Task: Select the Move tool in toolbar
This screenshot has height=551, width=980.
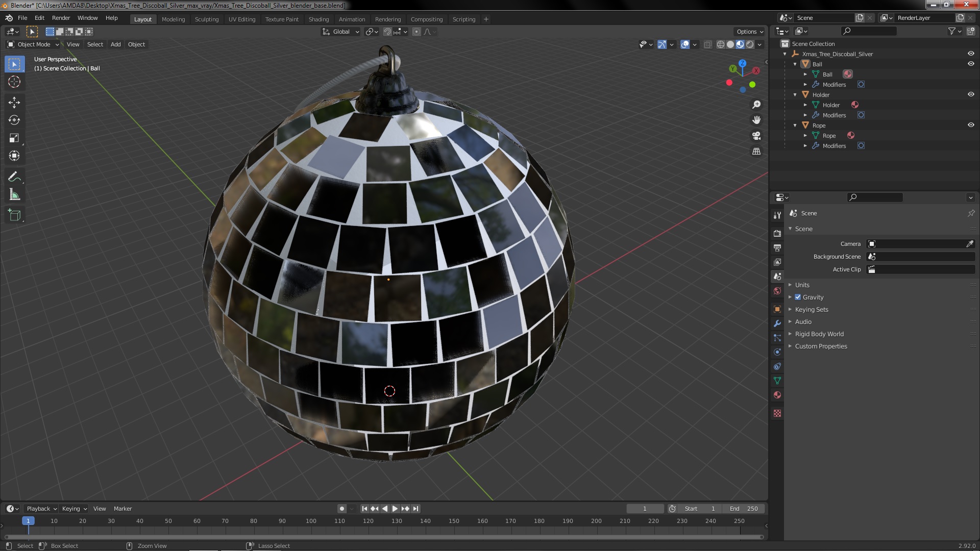Action: (14, 103)
